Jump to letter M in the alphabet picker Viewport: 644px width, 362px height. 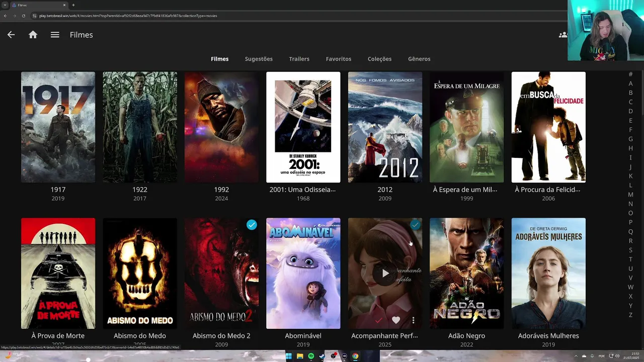click(630, 195)
